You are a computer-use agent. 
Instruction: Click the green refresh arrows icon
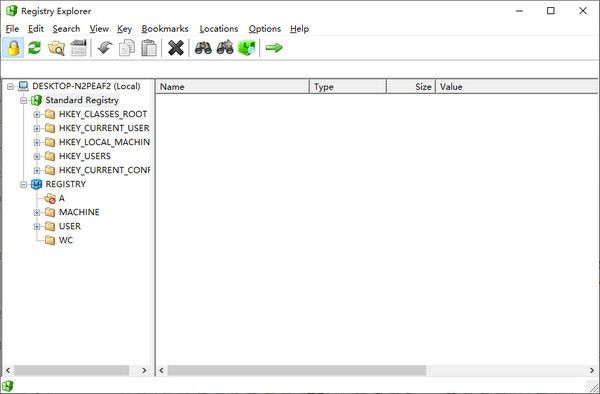[34, 48]
